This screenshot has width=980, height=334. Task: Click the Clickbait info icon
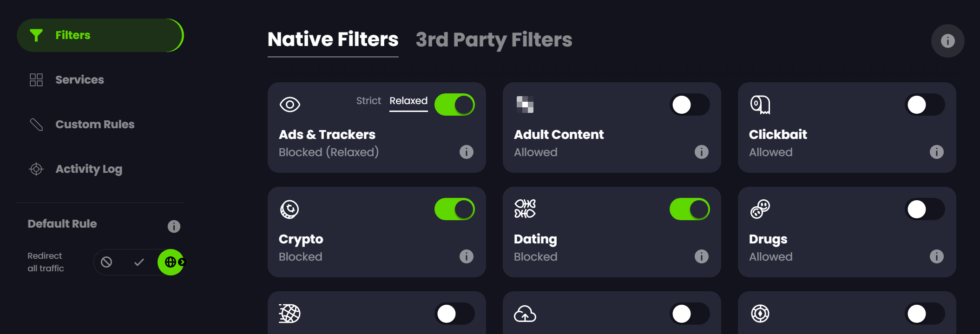coord(936,152)
